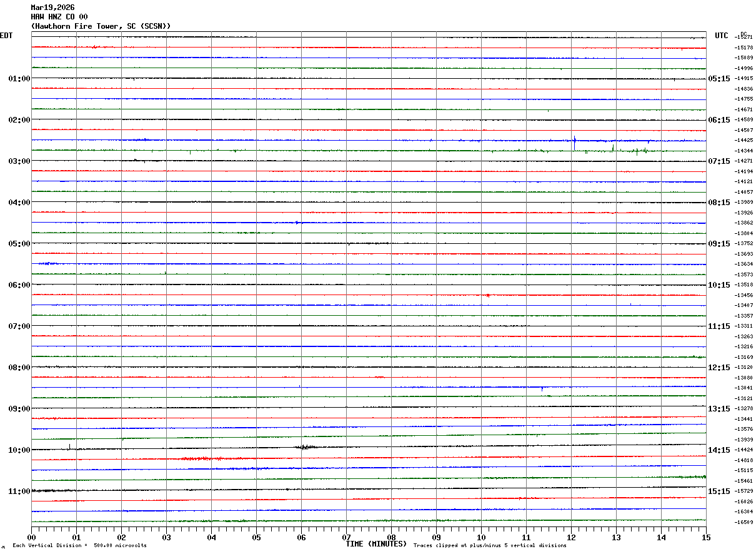This screenshot has width=756, height=554.
Task: Click the DC offset value "-14425"
Action: 744,141
